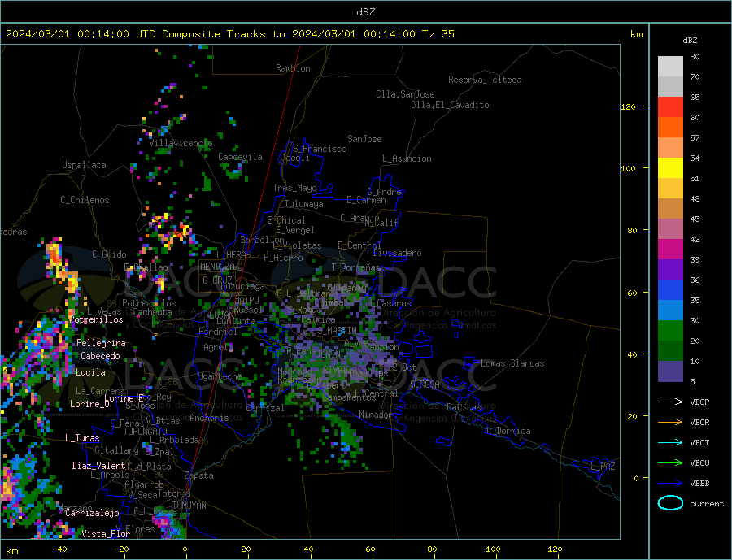Screen dimensions: 732x560
Task: Click the orange VBCR arrow legend icon
Action: pyautogui.click(x=670, y=423)
